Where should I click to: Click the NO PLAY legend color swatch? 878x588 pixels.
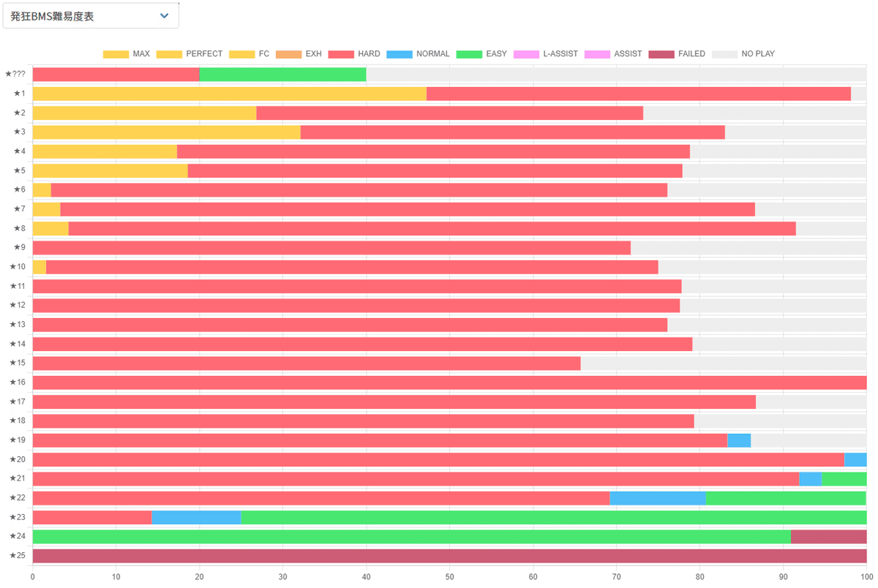tap(724, 54)
